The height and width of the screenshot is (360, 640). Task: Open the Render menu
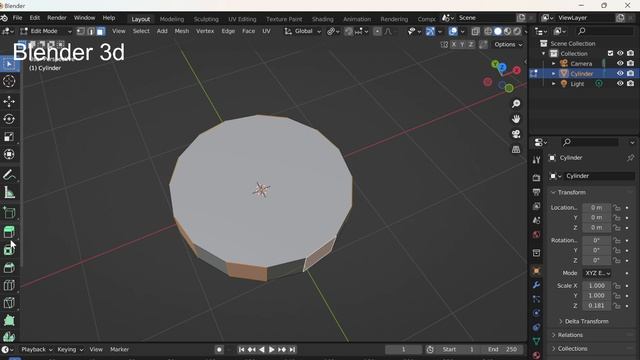point(57,18)
